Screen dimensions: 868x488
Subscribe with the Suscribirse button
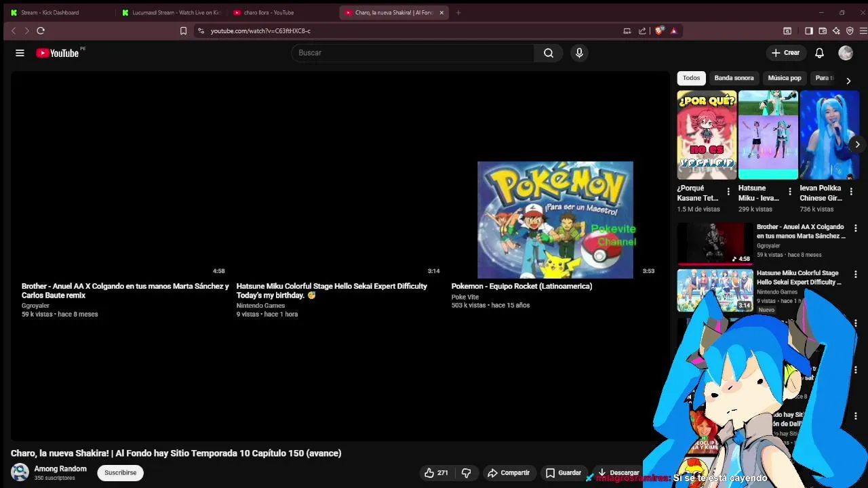coord(120,472)
